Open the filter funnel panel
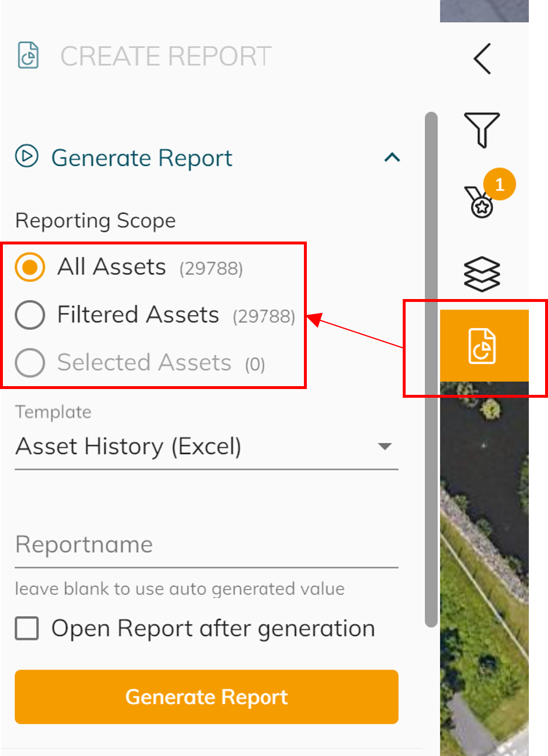Image resolution: width=548 pixels, height=756 pixels. click(482, 129)
